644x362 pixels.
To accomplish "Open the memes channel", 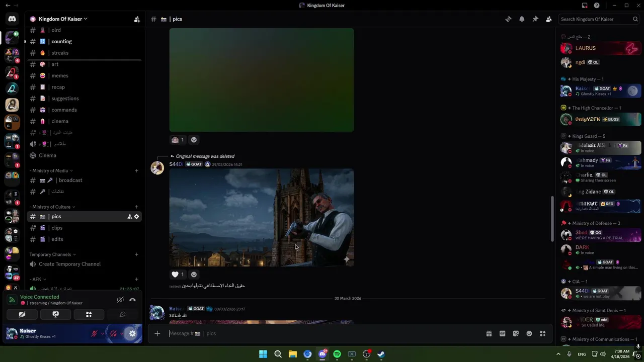I will (84, 76).
